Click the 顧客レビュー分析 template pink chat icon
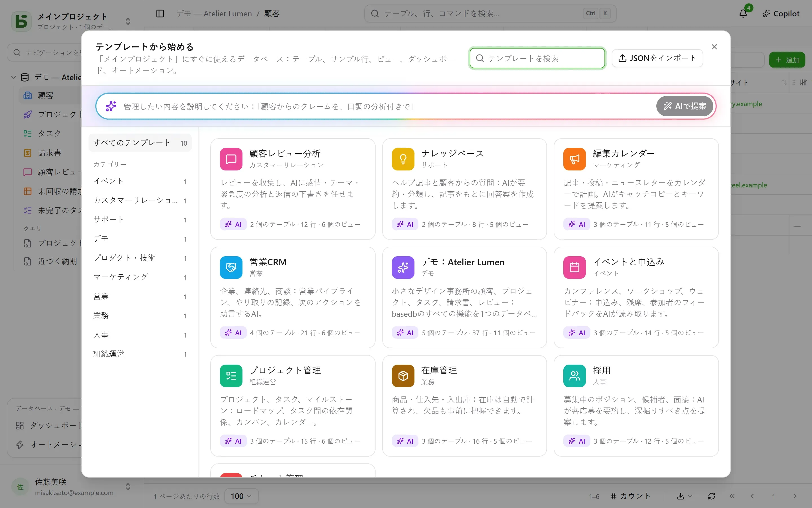Viewport: 812px width, 508px height. [x=231, y=159]
